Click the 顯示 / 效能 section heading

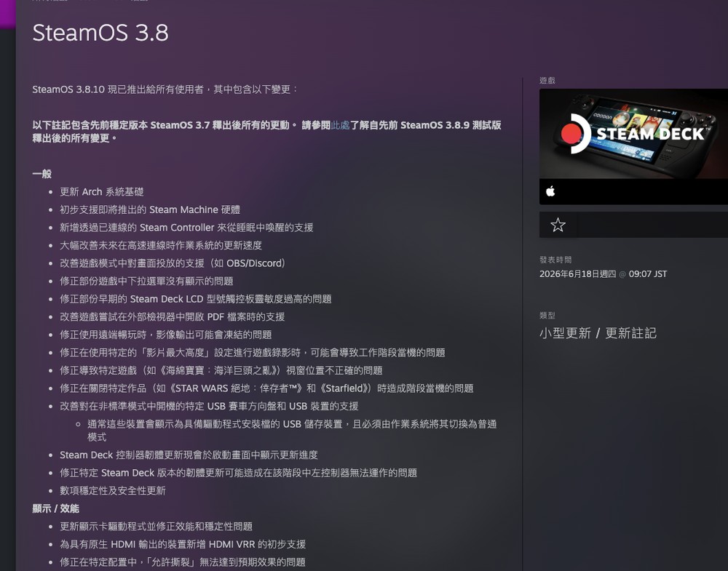point(56,508)
